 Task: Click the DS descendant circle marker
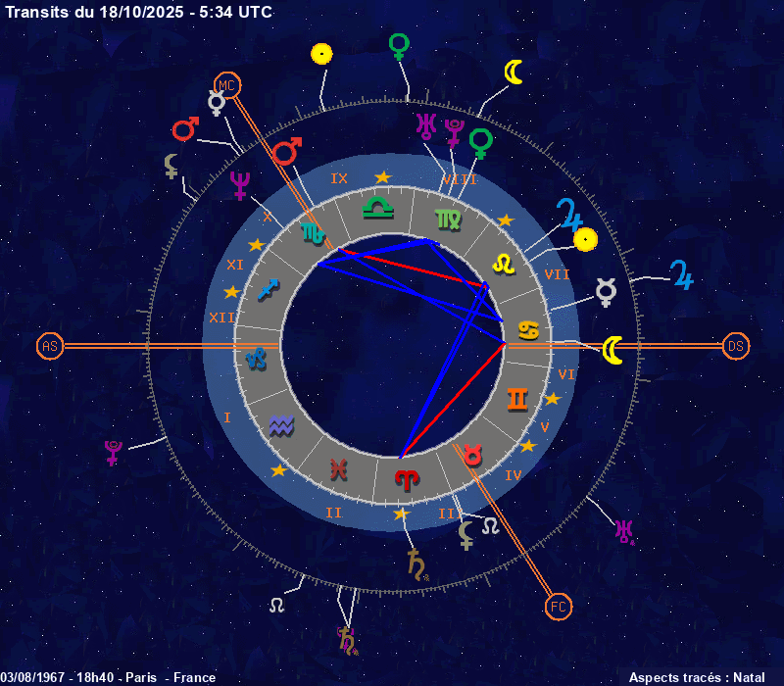736,346
